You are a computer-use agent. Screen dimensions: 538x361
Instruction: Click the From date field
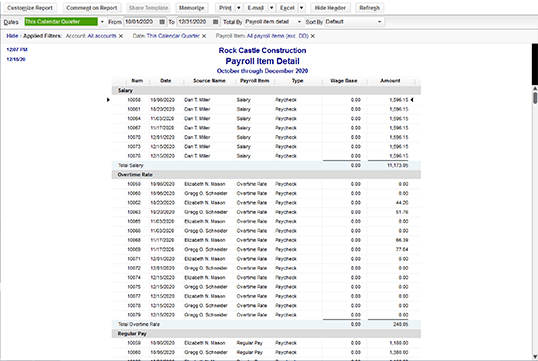click(141, 22)
